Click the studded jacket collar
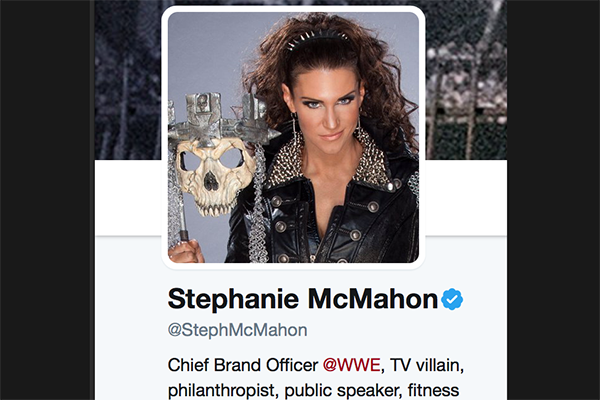The height and width of the screenshot is (400, 600). [x=329, y=161]
